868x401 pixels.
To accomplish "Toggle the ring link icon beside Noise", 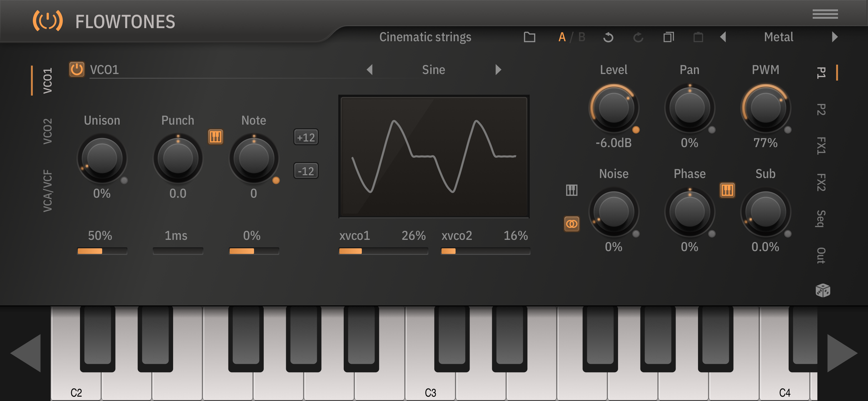I will point(571,224).
